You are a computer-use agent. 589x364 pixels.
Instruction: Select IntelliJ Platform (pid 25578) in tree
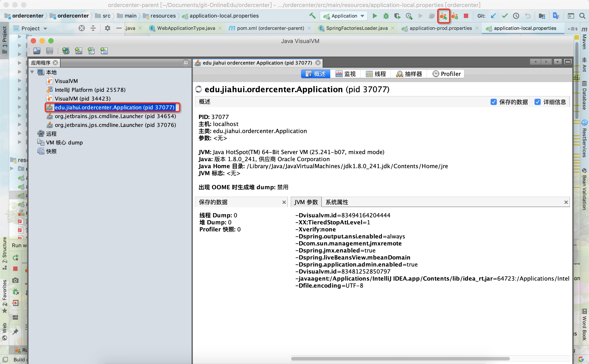pyautogui.click(x=90, y=90)
